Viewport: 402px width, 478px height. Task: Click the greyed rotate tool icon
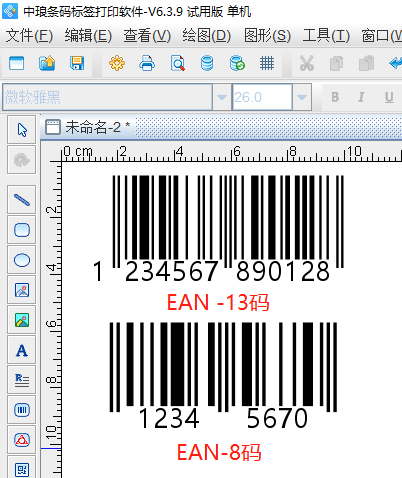click(22, 160)
